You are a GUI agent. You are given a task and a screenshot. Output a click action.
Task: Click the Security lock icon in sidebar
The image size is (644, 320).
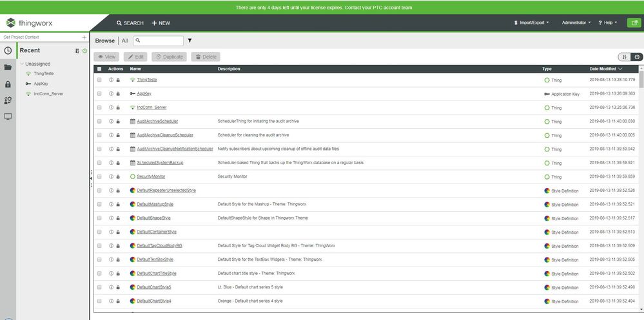[8, 84]
